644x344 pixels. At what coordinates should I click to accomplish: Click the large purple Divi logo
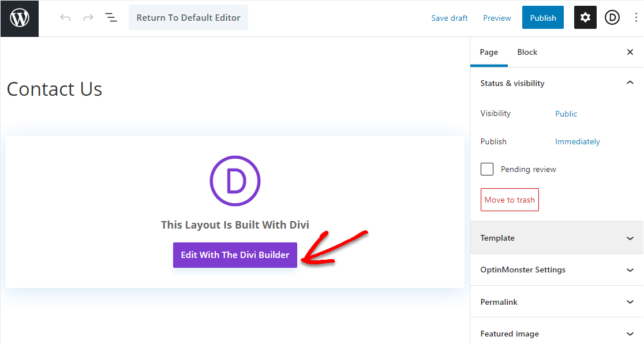pyautogui.click(x=235, y=181)
